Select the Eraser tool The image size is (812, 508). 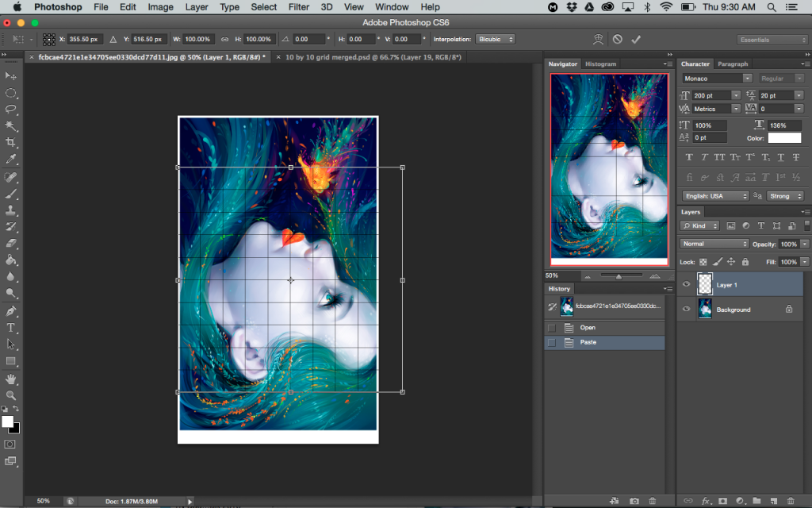point(10,243)
